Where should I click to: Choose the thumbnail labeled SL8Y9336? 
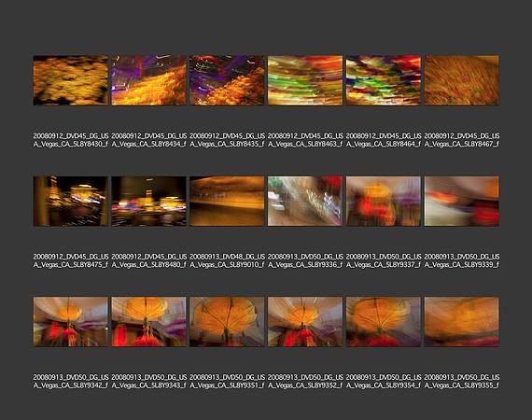[x=305, y=202]
